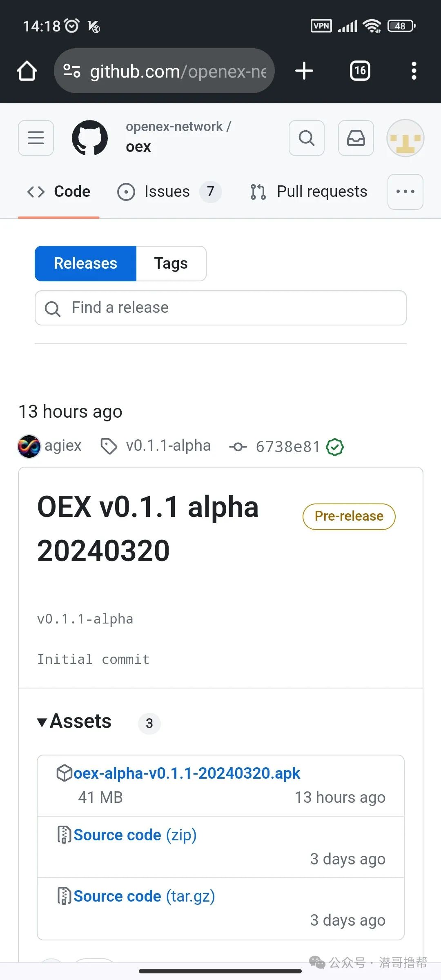The width and height of the screenshot is (441, 980).
Task: Open the repository overflow ellipsis menu
Action: pyautogui.click(x=405, y=192)
